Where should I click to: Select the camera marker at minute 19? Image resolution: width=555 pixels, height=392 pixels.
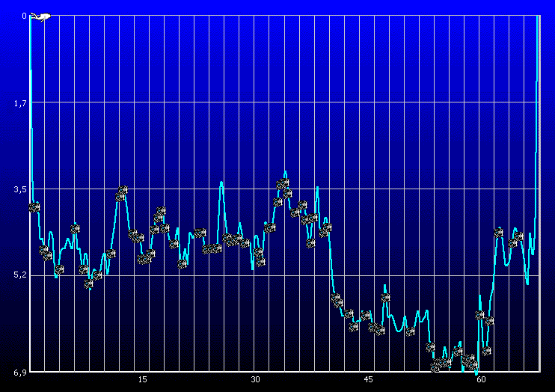tap(174, 244)
